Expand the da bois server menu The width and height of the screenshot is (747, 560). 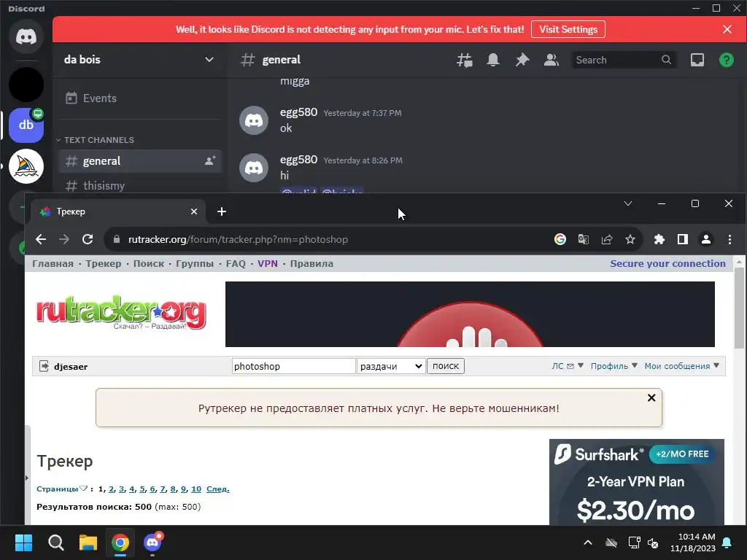pos(139,60)
